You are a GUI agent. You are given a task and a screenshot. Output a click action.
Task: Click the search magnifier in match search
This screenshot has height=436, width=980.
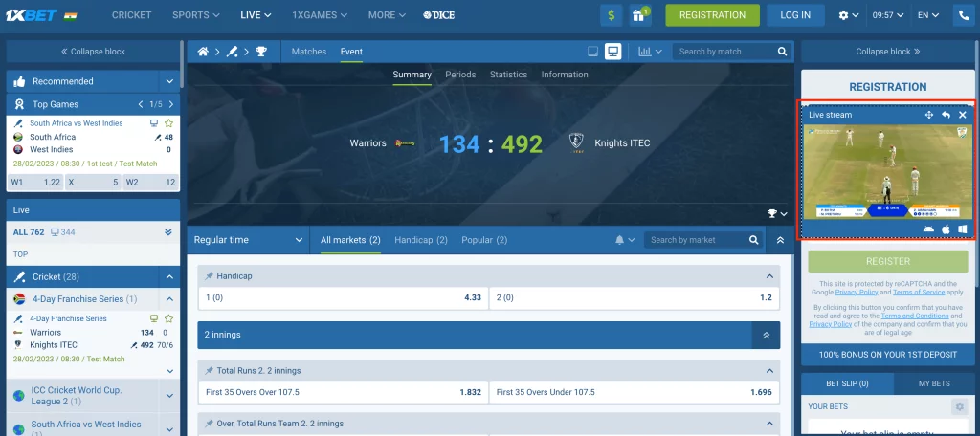tap(782, 52)
